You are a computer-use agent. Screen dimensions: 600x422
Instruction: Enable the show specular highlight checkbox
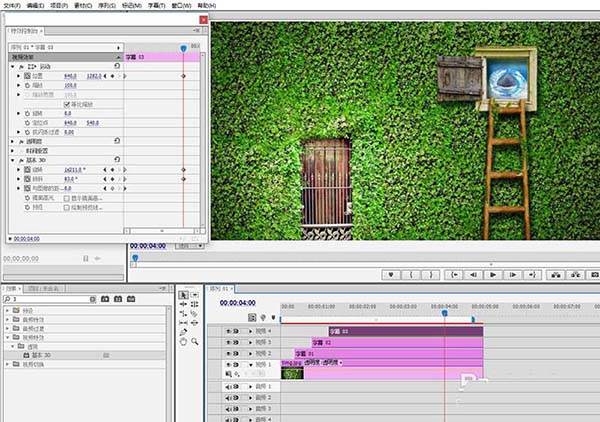(67, 198)
